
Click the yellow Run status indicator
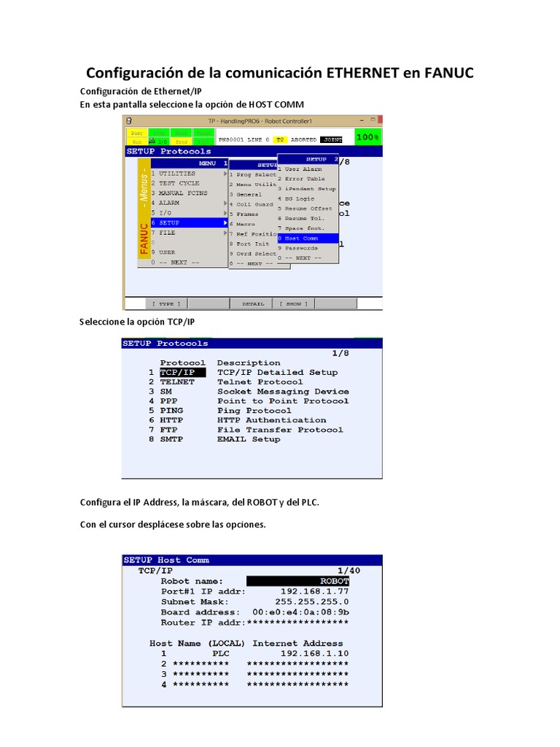137,142
